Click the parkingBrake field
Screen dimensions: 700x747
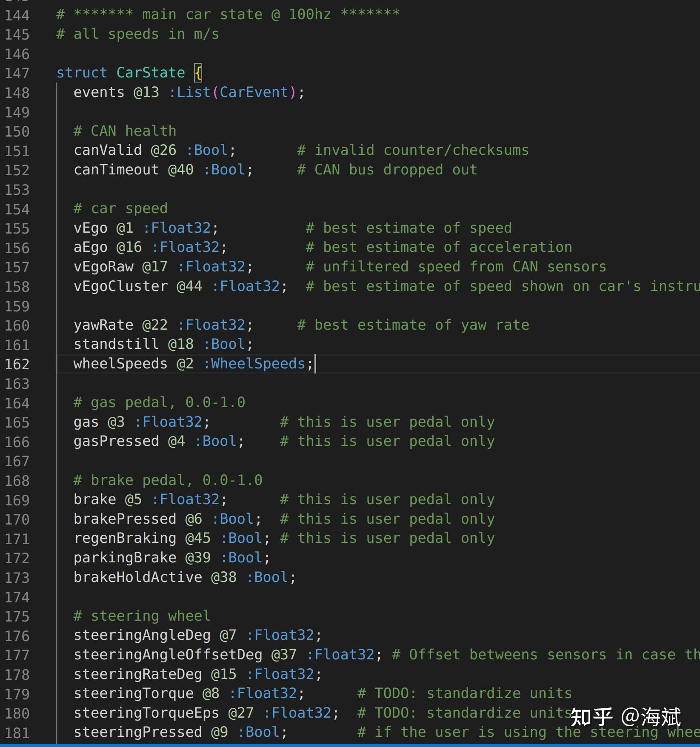point(125,558)
